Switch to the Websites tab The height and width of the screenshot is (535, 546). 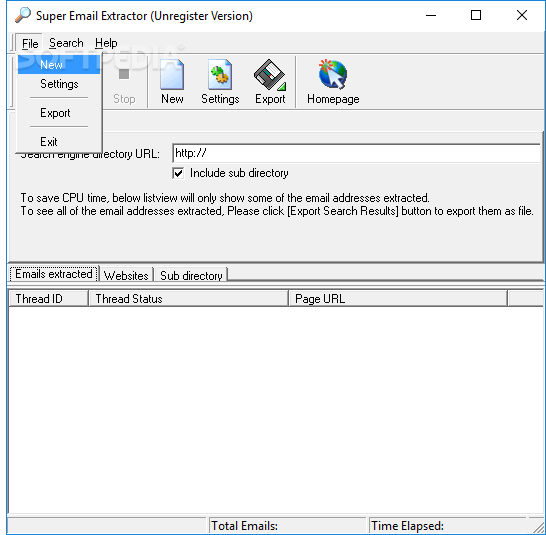pos(126,276)
